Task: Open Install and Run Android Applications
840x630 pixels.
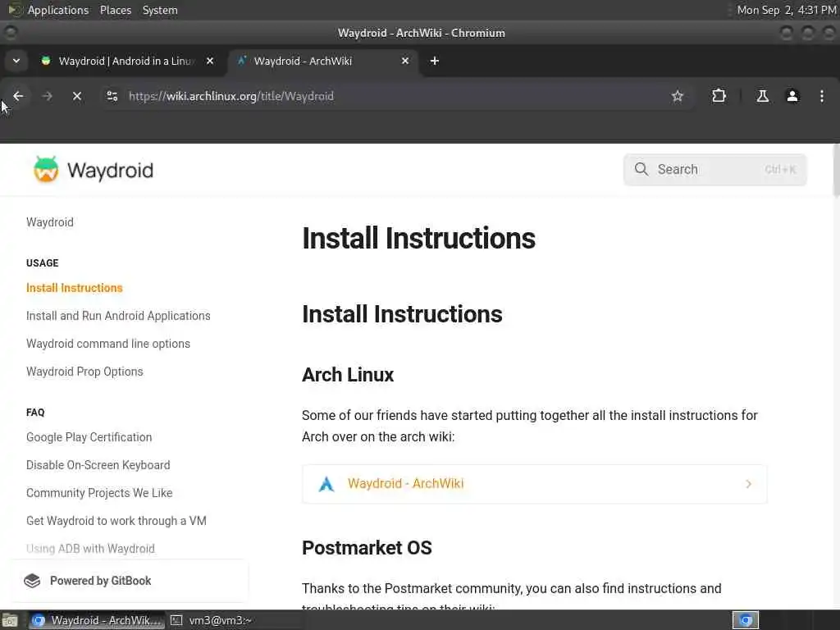Action: coord(118,316)
